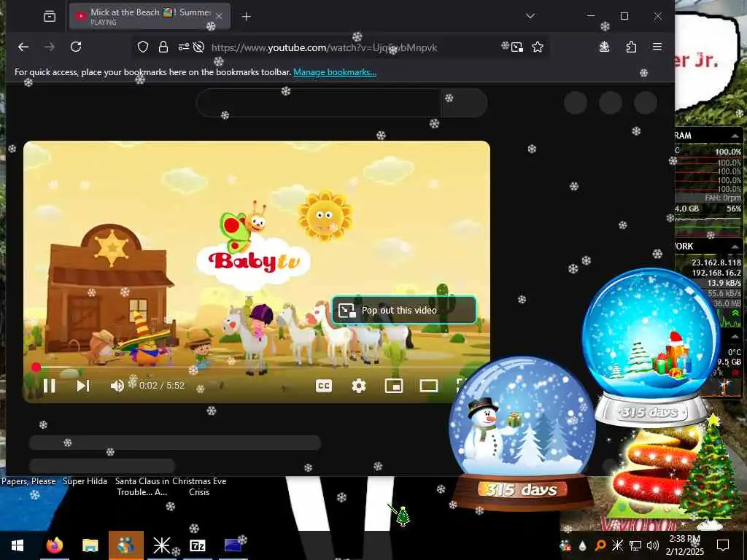Image resolution: width=747 pixels, height=560 pixels.
Task: Toggle closed captions on the video
Action: pos(324,386)
